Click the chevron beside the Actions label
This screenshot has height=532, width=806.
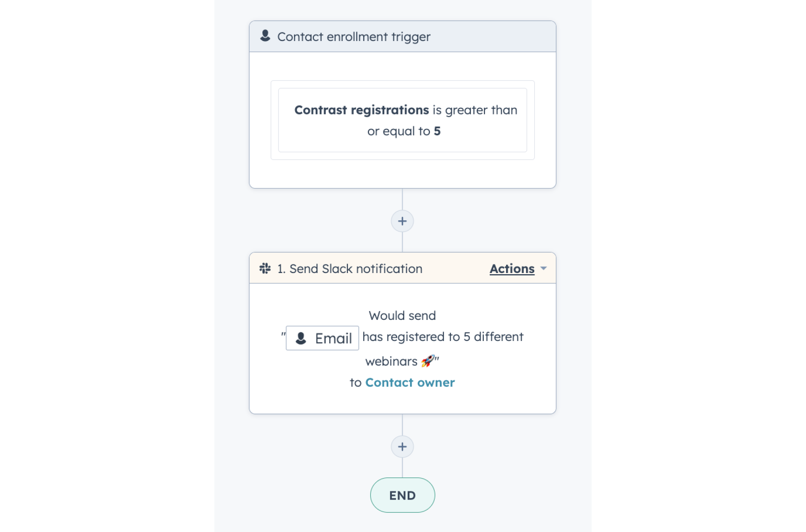coord(544,268)
